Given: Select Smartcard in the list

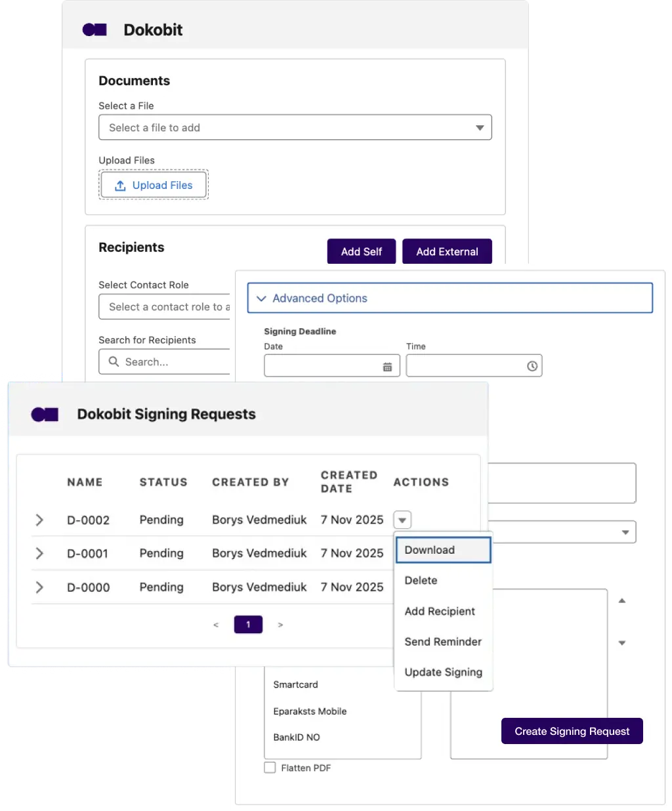Looking at the screenshot, I should click(x=296, y=684).
